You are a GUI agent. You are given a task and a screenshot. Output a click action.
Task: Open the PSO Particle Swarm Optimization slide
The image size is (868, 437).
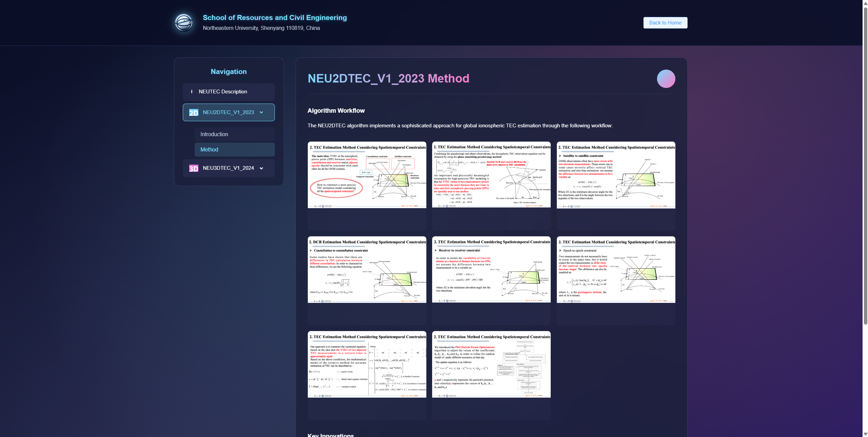click(x=491, y=364)
